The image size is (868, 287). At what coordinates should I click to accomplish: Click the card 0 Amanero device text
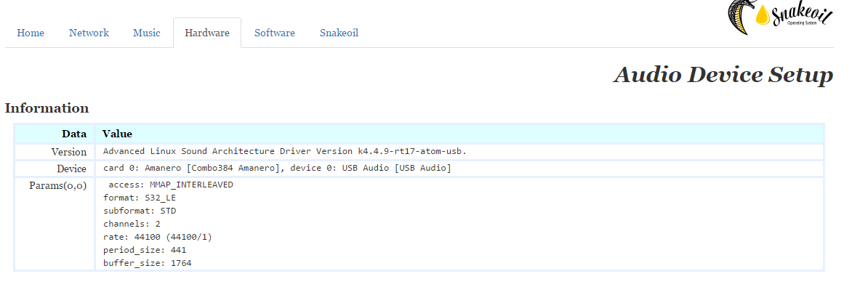point(278,168)
